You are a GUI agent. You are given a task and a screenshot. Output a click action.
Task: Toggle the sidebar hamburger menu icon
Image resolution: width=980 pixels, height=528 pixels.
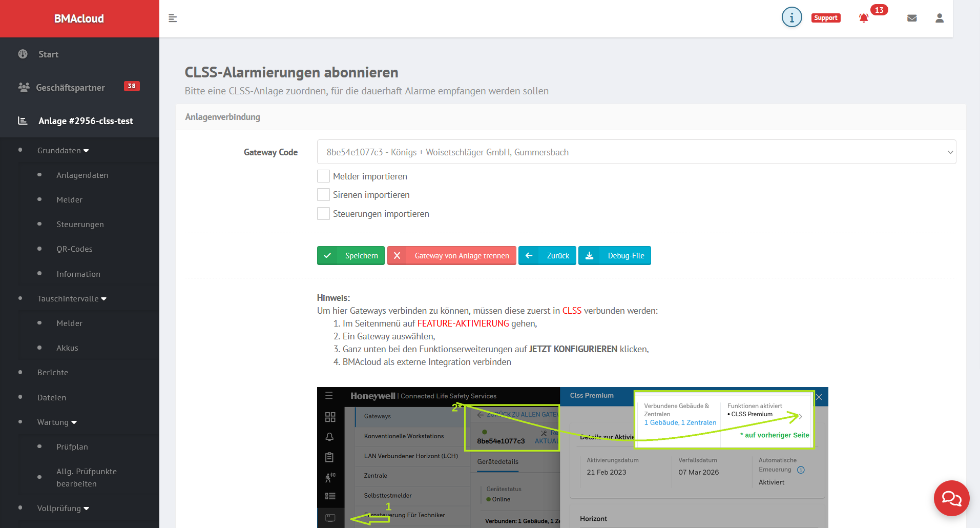[173, 18]
